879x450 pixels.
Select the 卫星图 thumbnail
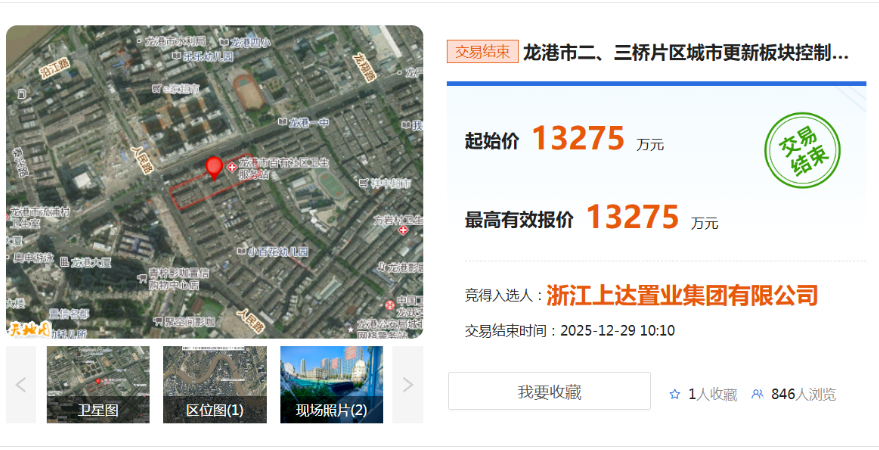(98, 385)
